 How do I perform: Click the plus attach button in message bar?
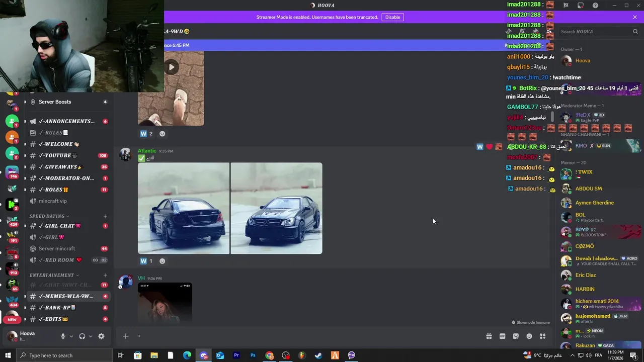(x=126, y=336)
